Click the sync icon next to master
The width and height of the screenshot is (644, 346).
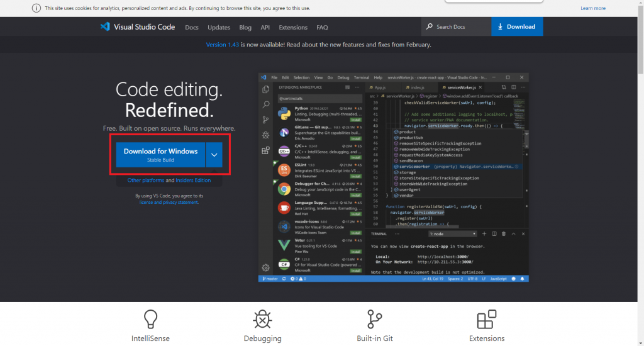(x=284, y=279)
